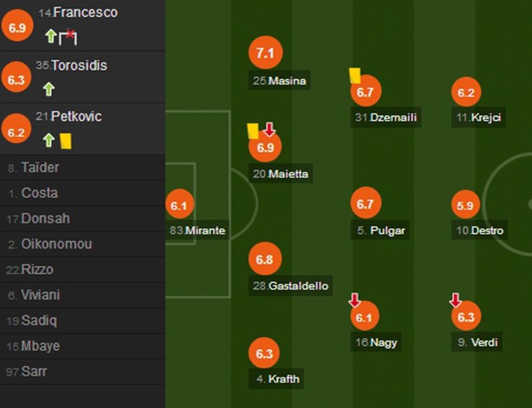The image size is (532, 408).
Task: Select Francesco in the substitutes panel
Action: coord(85,12)
